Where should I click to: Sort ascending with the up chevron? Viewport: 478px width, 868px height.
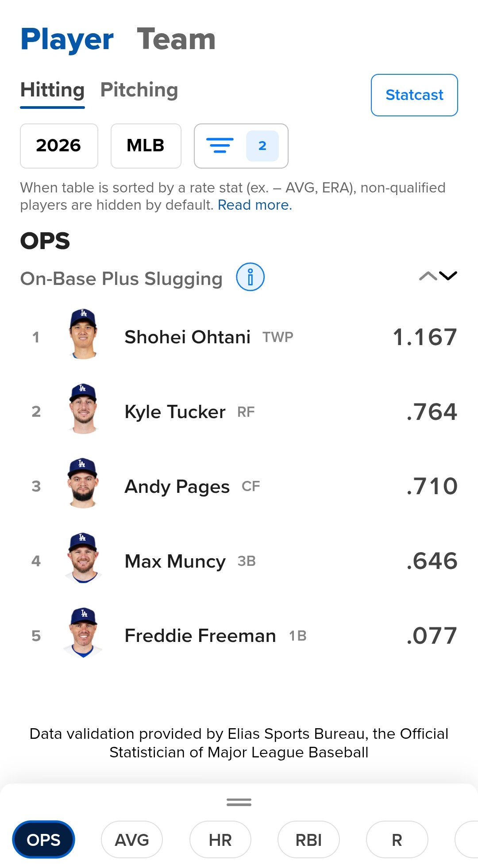click(x=428, y=276)
